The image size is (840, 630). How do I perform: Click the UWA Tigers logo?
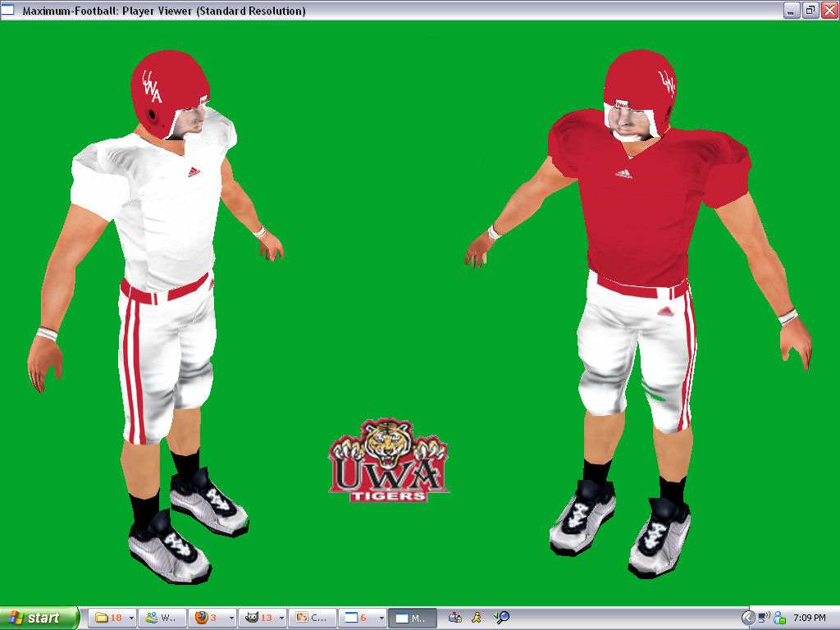tap(388, 461)
